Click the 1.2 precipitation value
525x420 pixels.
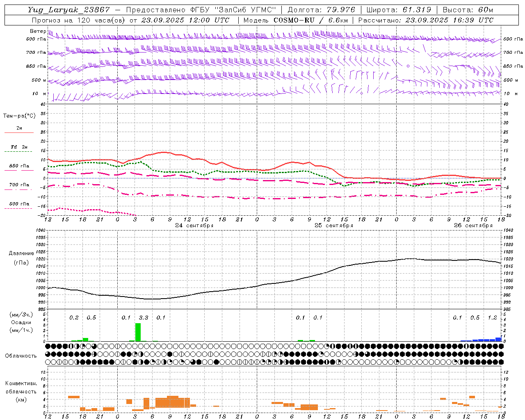coord(492,317)
